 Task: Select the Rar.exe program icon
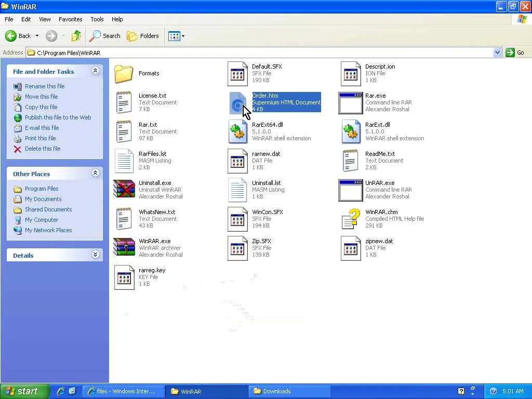click(x=351, y=103)
